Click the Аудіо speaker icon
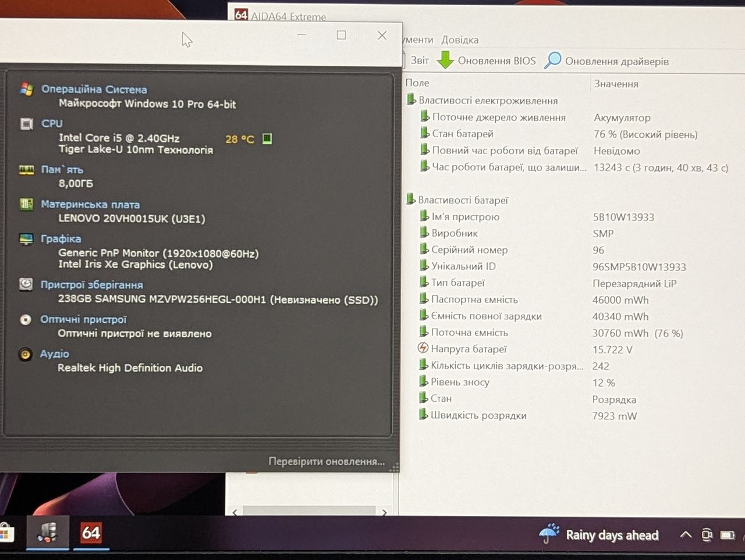Image resolution: width=745 pixels, height=560 pixels. pyautogui.click(x=26, y=354)
